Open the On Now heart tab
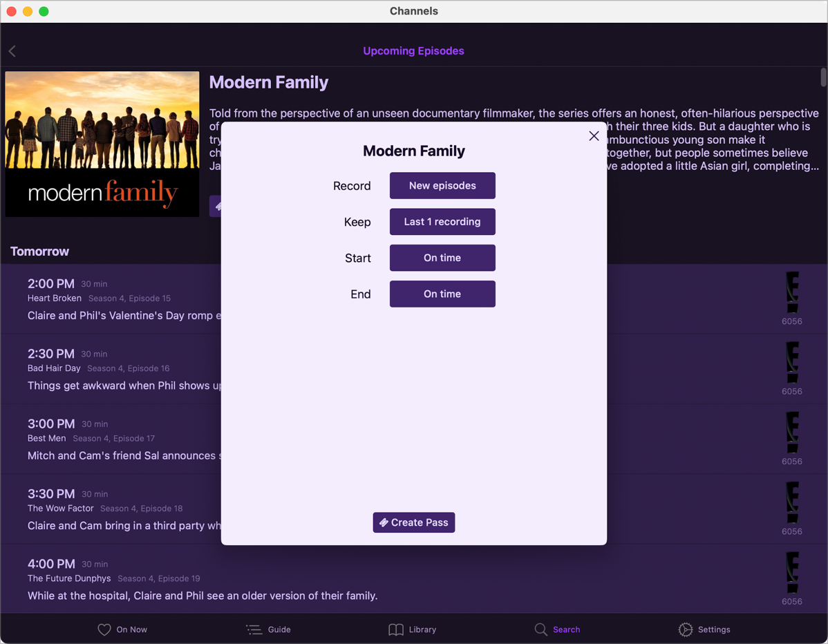Image resolution: width=828 pixels, height=644 pixels. click(x=122, y=629)
